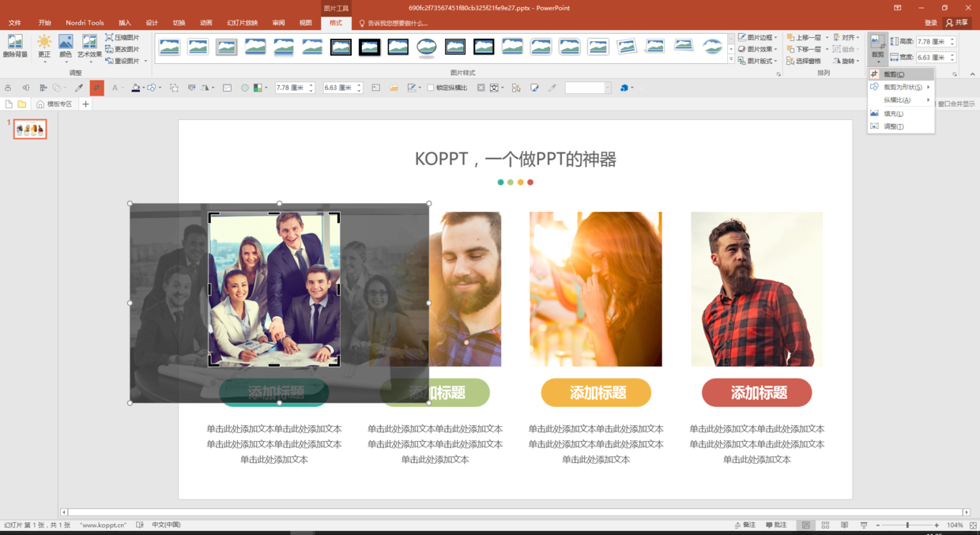
Task: Click the plus button next to 模板专区
Action: 85,104
